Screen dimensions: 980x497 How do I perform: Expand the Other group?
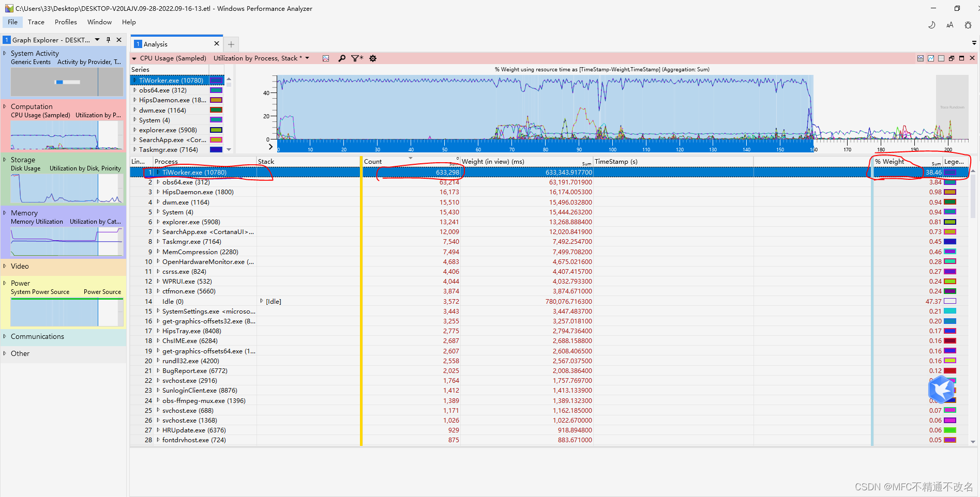(x=5, y=353)
